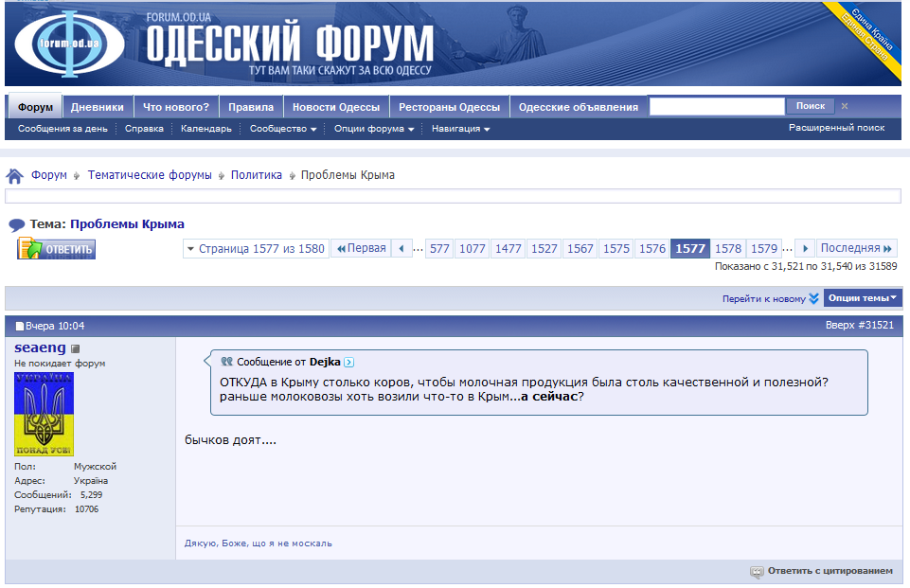This screenshot has width=910, height=588.
Task: Open the Новости Одессы tab
Action: [x=336, y=107]
